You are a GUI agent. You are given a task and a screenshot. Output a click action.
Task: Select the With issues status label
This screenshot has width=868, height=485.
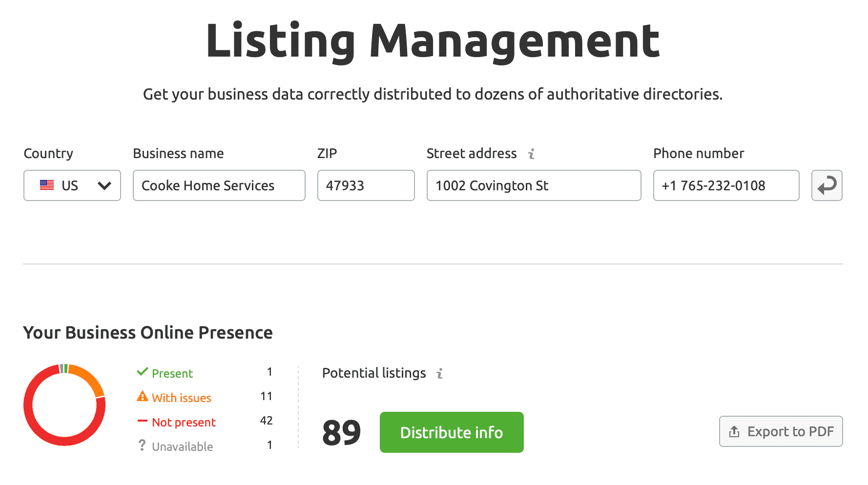182,398
